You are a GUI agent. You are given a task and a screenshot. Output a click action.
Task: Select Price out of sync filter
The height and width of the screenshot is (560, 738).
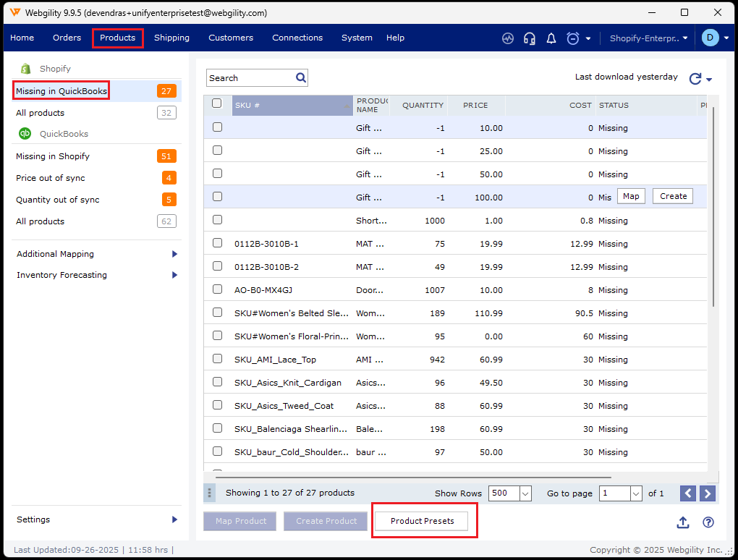click(51, 178)
